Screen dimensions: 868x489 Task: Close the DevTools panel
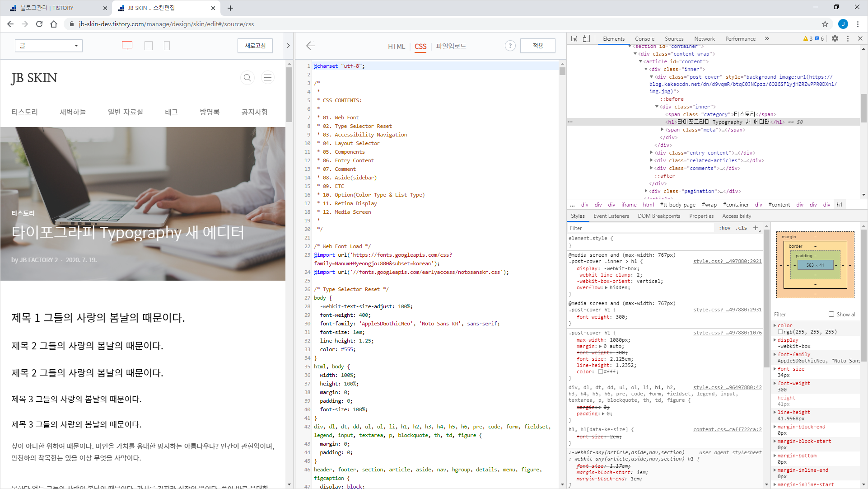[x=860, y=39]
